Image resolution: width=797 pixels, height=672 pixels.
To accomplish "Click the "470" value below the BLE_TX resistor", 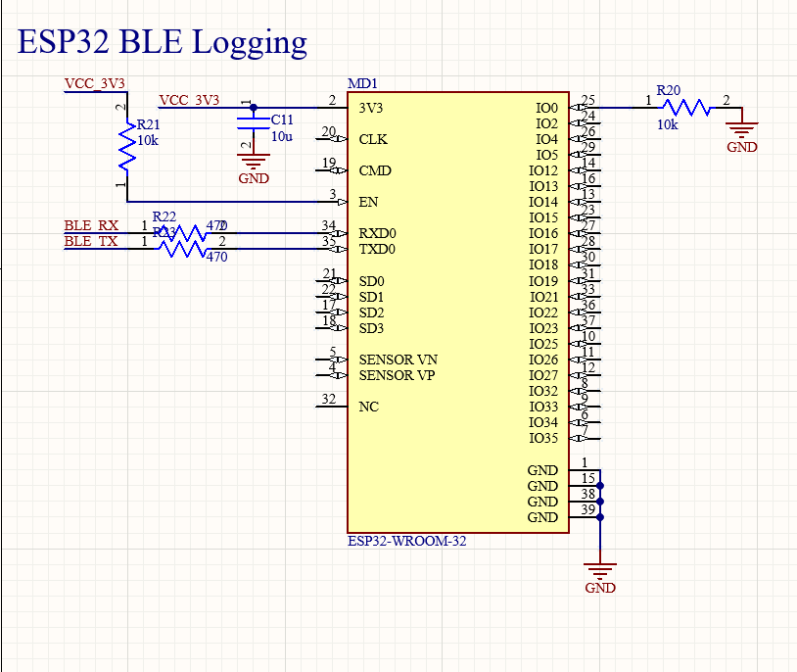I will pos(217,257).
